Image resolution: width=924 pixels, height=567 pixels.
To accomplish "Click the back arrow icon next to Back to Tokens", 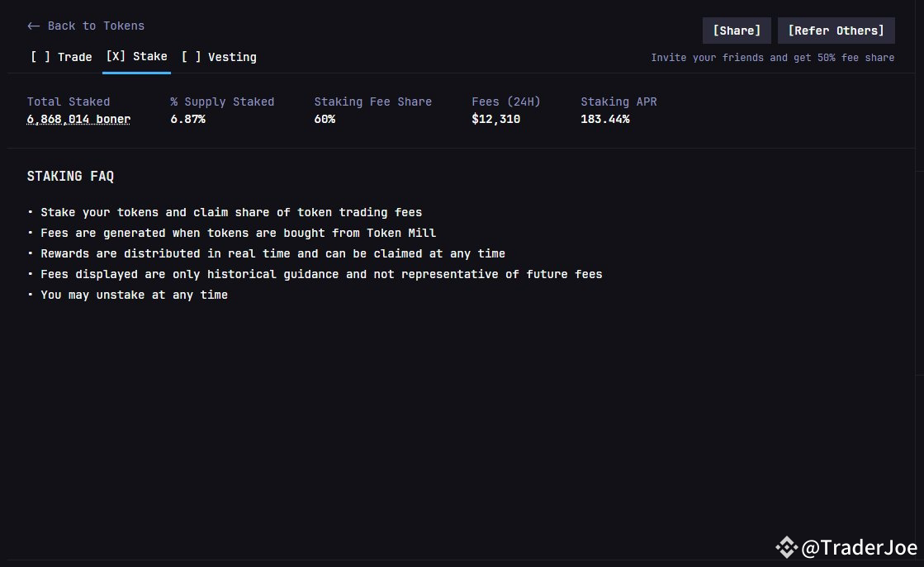I will coord(32,26).
